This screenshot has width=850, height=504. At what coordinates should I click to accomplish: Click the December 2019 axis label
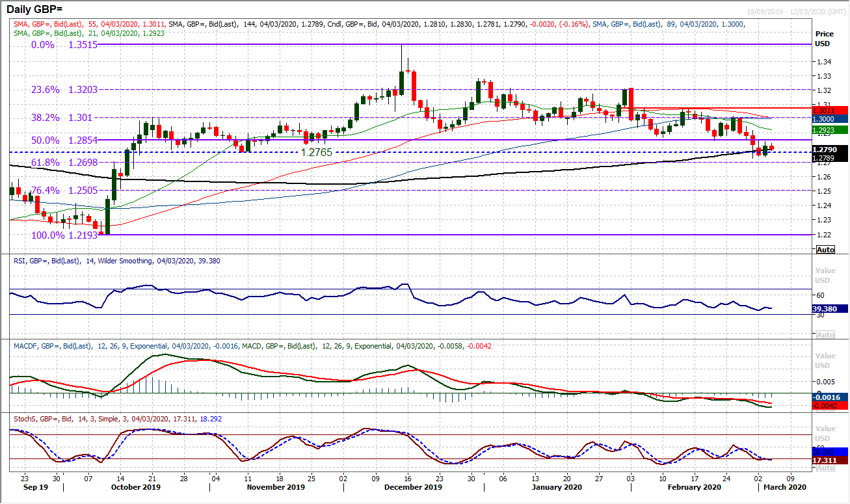point(412,487)
